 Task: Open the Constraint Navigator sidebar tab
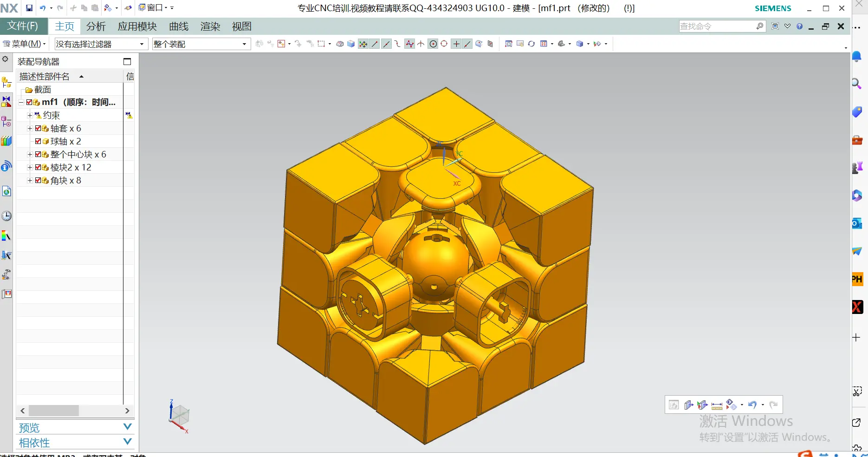pyautogui.click(x=6, y=102)
